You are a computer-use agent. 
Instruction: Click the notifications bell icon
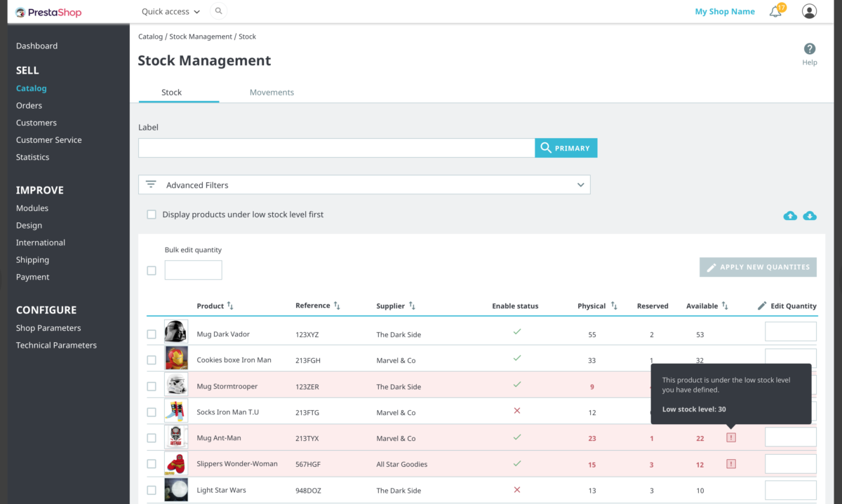coord(775,12)
